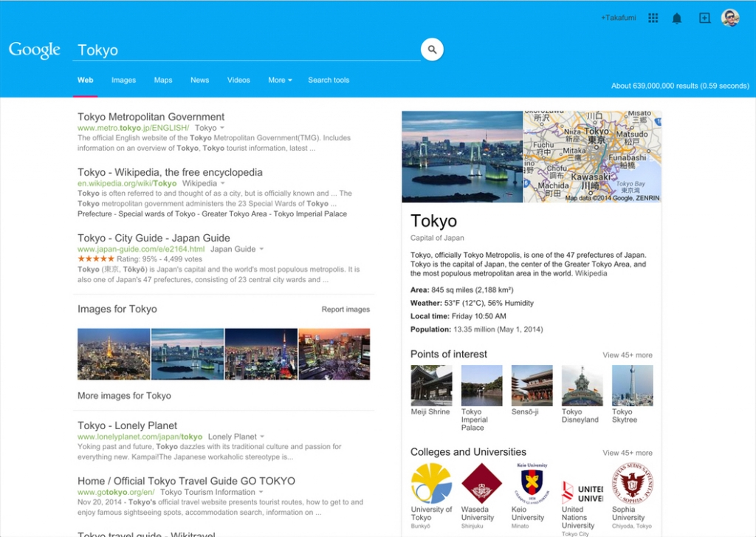
Task: Open Keio University crest
Action: coord(532,483)
